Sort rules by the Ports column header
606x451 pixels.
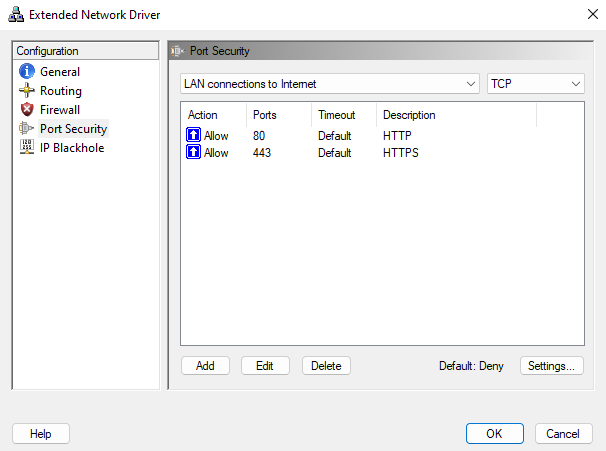(277, 115)
